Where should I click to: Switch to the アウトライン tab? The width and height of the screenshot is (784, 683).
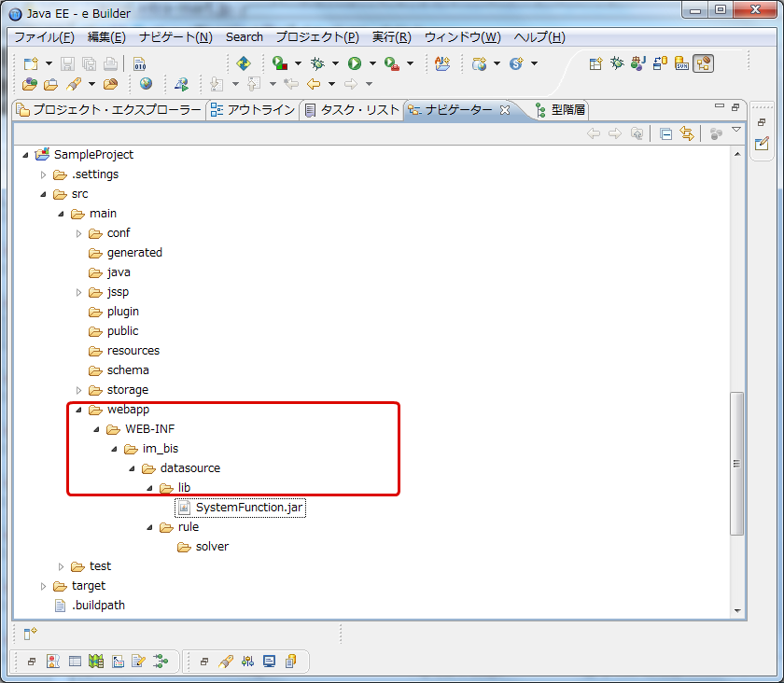[252, 110]
